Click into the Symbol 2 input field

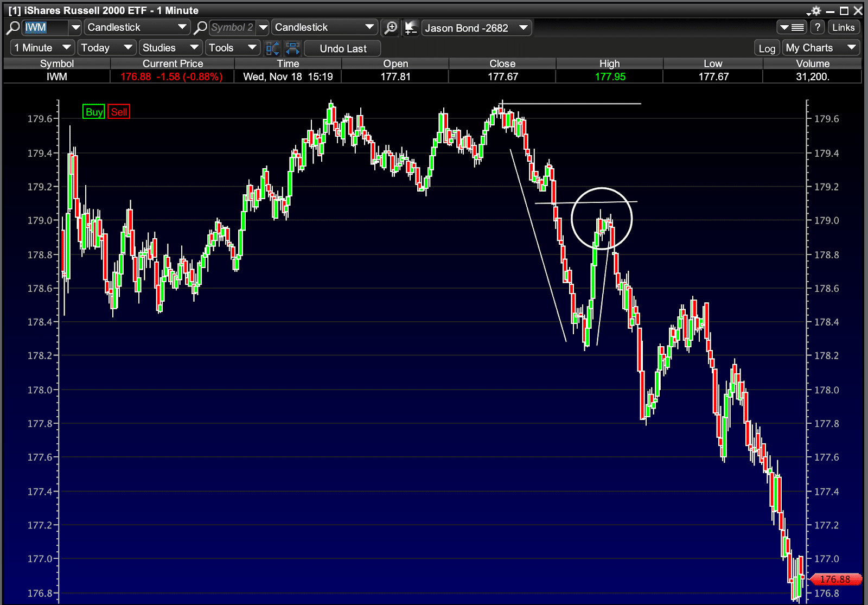pyautogui.click(x=232, y=27)
